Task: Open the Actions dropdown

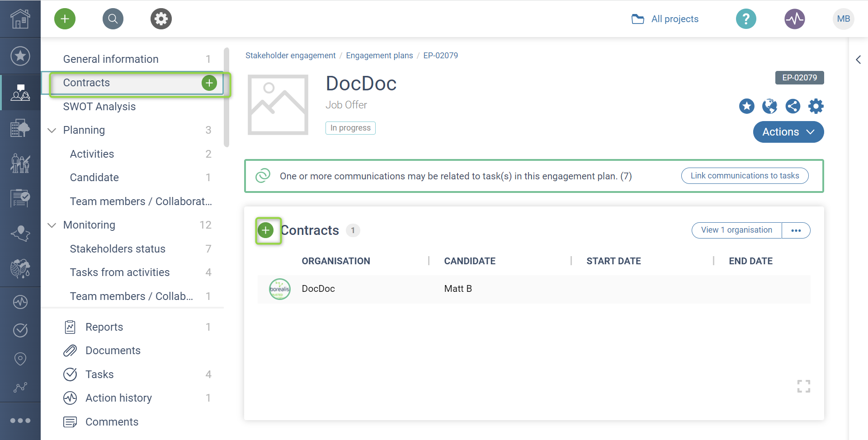Action: pos(788,132)
